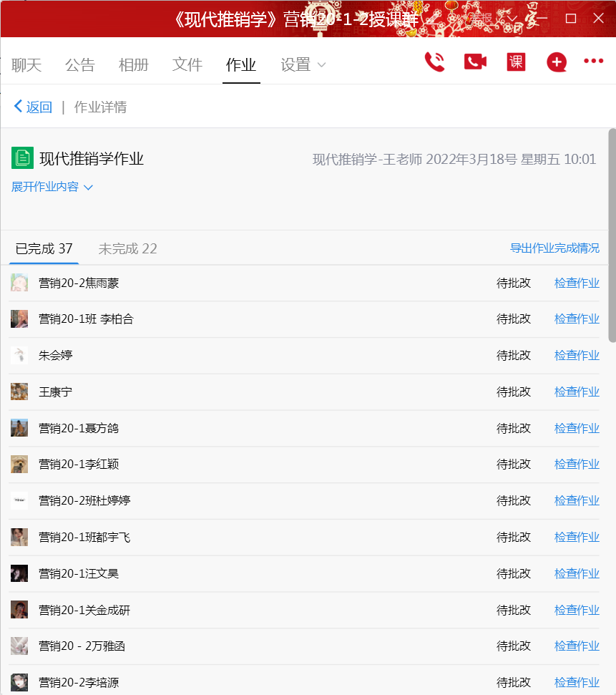Screen dimensions: 616x695
Task: Go back using the 返回 link
Action: coord(33,107)
